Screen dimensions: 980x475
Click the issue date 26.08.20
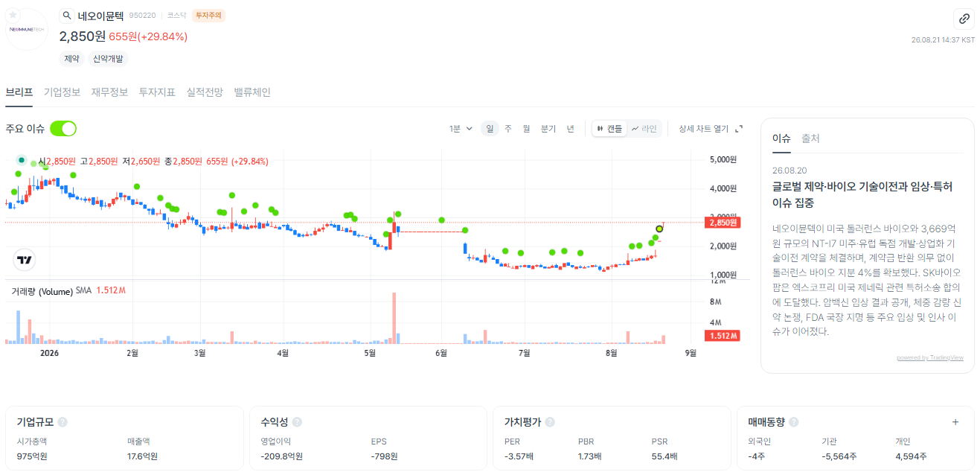788,170
